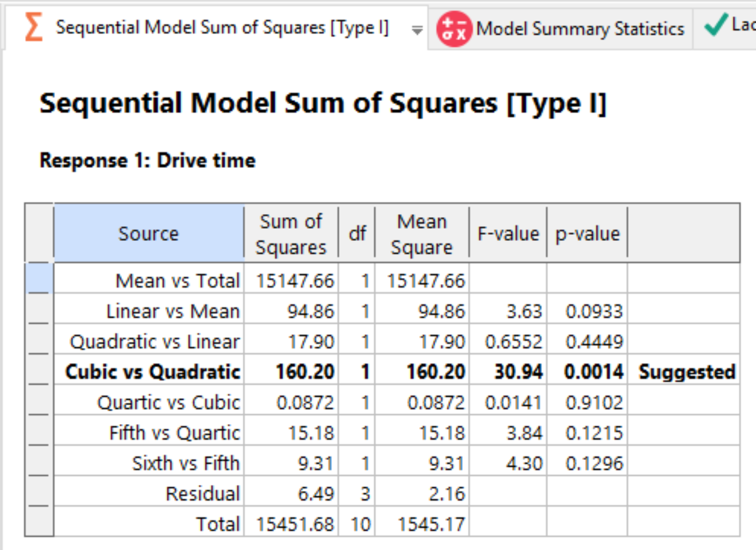The height and width of the screenshot is (550, 756).
Task: Click the Linear vs Mean source cell
Action: click(172, 312)
